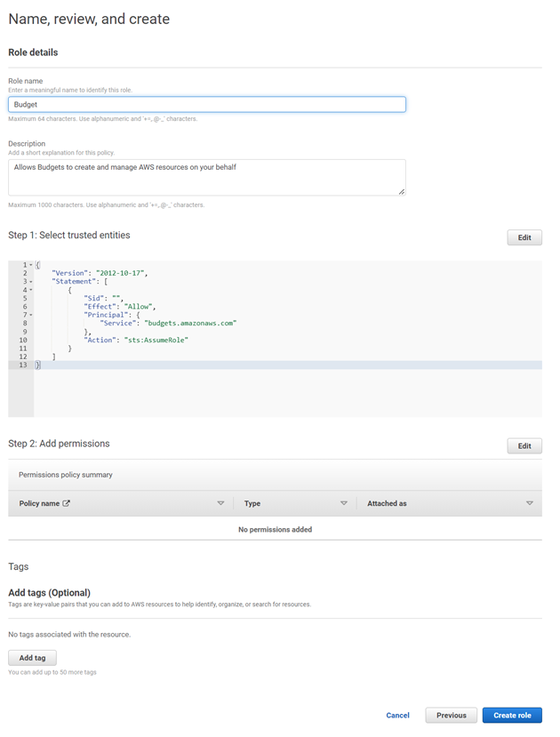Collapse the fold arrow on line 1
560x737 pixels.
(x=30, y=265)
